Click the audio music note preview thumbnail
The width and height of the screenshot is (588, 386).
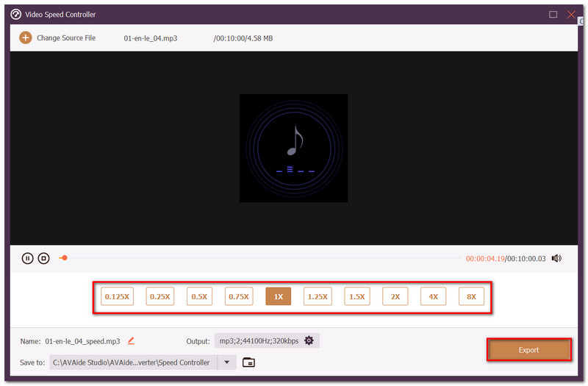click(293, 148)
